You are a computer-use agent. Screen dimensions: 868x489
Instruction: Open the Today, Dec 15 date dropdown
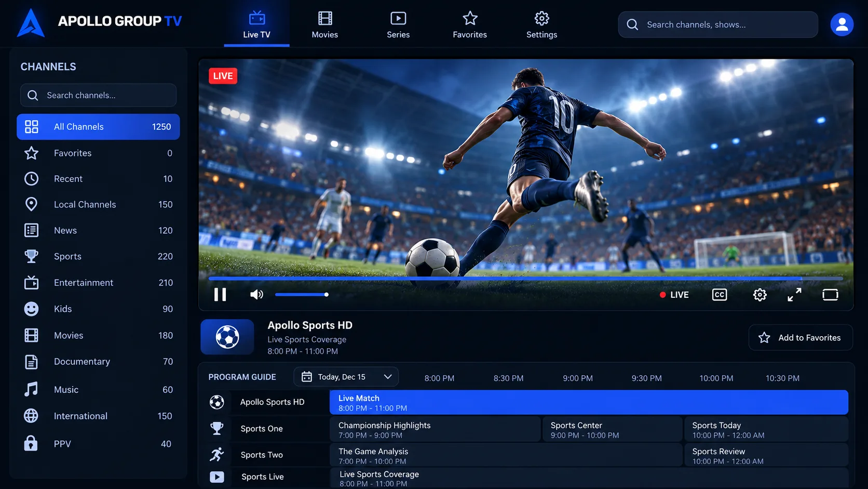tap(346, 377)
